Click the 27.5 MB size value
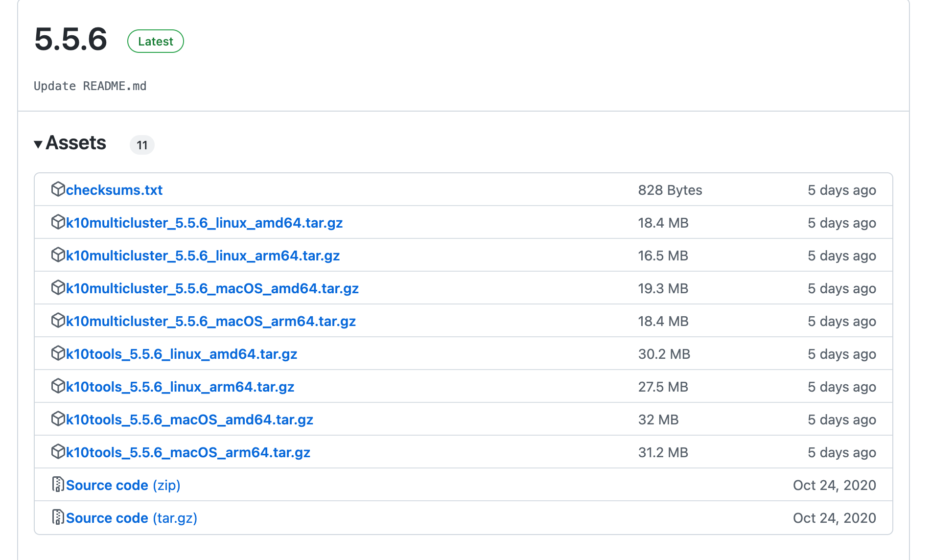The image size is (931, 560). tap(663, 387)
